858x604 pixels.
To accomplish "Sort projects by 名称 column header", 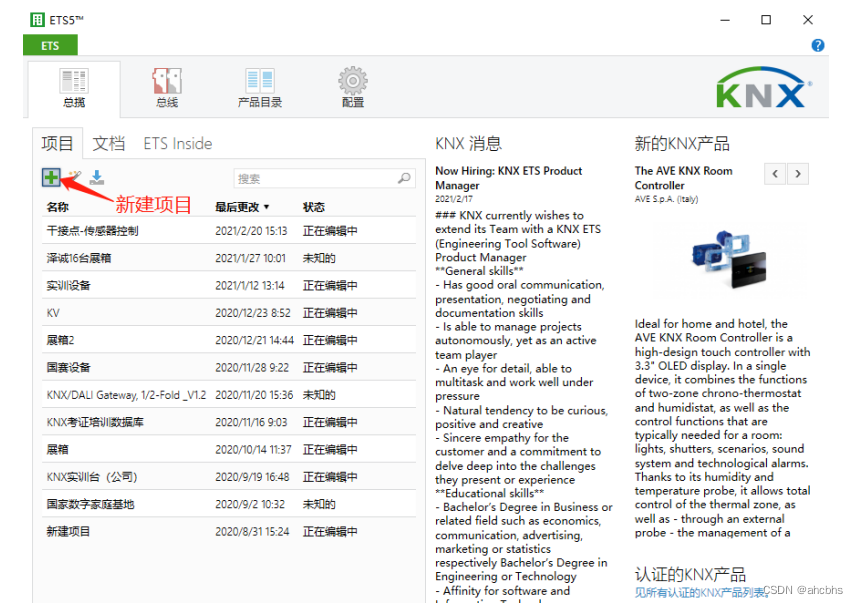I will coord(57,207).
